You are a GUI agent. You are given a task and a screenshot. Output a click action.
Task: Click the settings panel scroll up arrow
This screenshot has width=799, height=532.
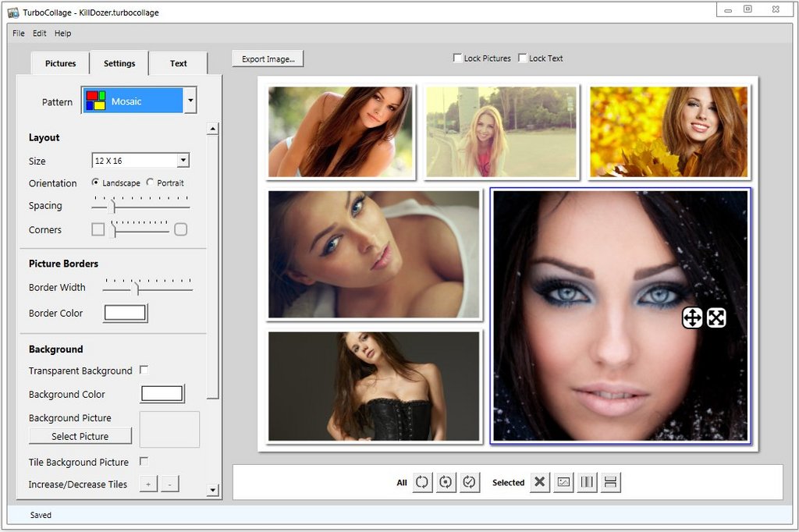click(x=212, y=129)
